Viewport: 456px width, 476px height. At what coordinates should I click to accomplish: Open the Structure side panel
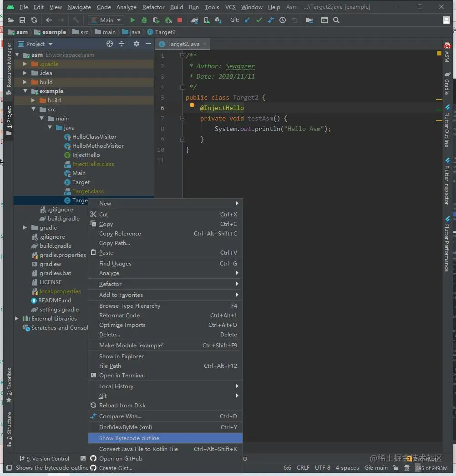tap(9, 429)
